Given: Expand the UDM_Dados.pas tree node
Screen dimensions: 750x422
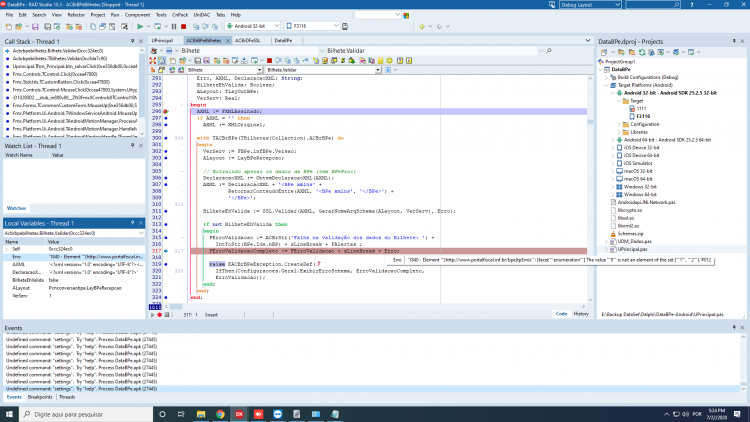Looking at the screenshot, I should [607, 242].
